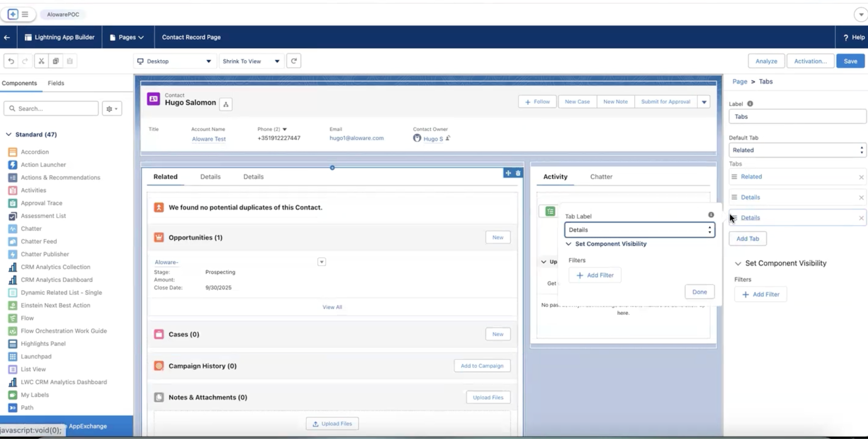868x439 pixels.
Task: Click the New Case button
Action: (x=577, y=101)
